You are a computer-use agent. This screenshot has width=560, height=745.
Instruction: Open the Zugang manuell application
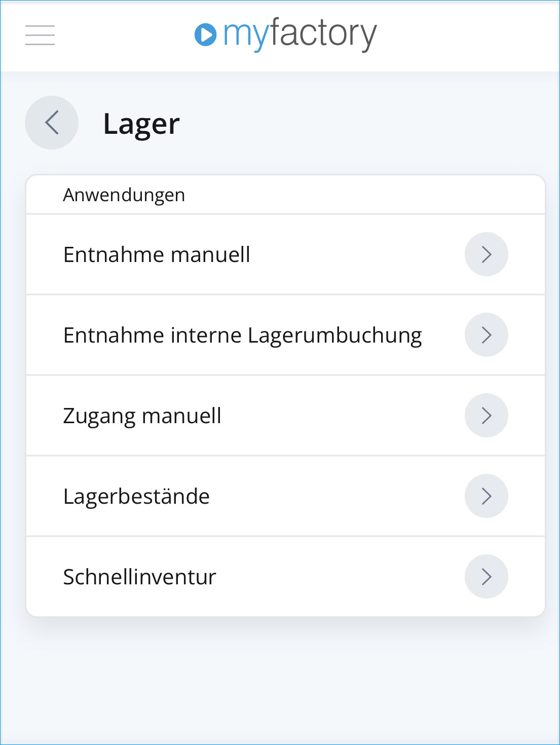(142, 416)
